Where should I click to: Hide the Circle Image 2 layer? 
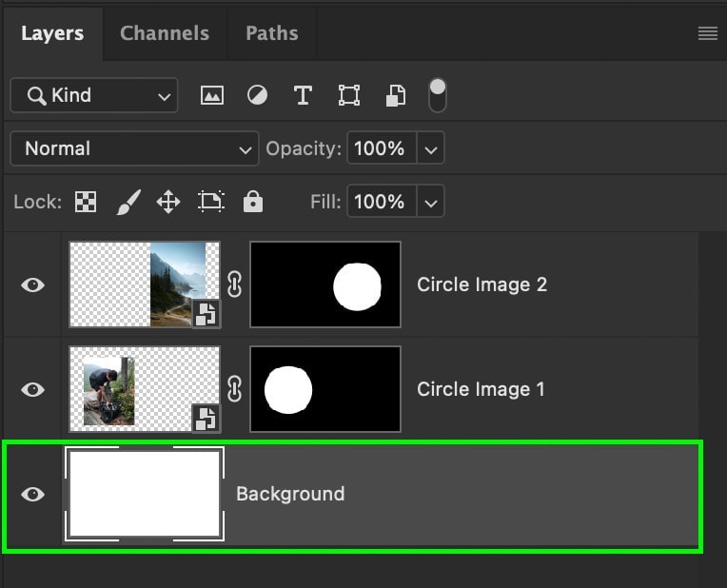click(33, 284)
